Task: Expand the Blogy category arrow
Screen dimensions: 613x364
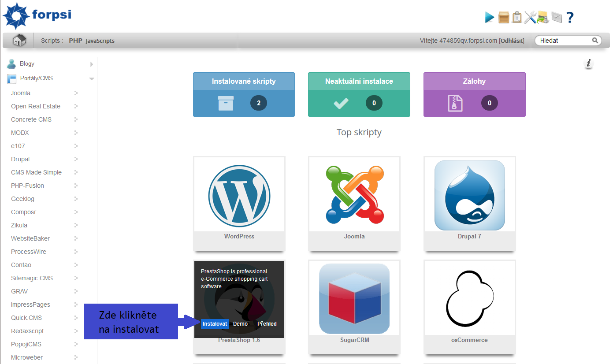Action: [x=92, y=64]
